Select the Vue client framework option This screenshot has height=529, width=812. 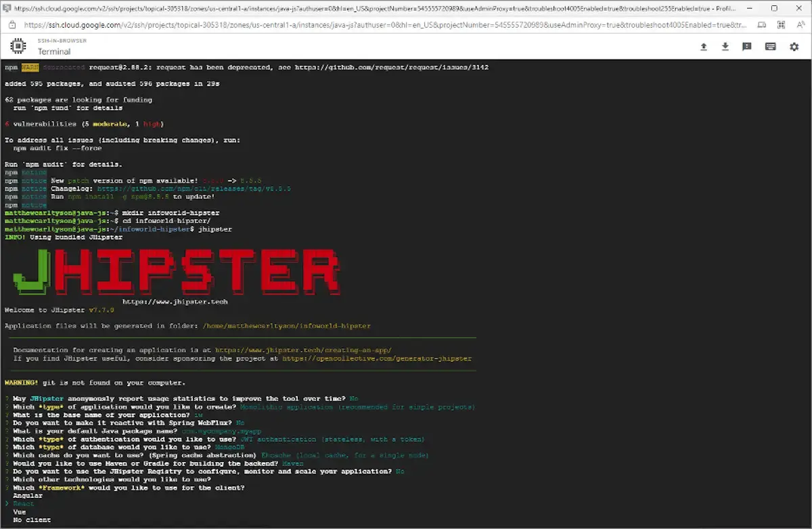[x=19, y=512]
